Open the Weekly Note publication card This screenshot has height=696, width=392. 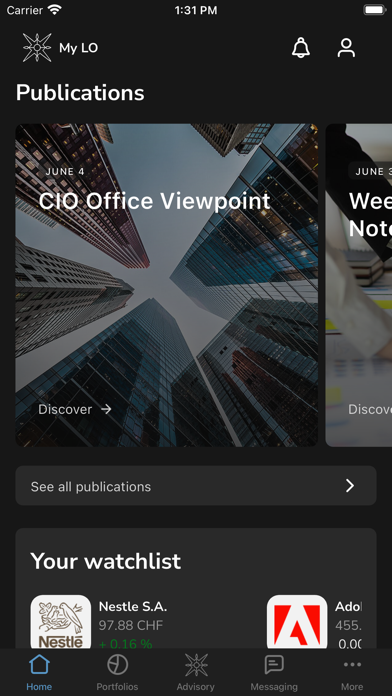point(359,285)
